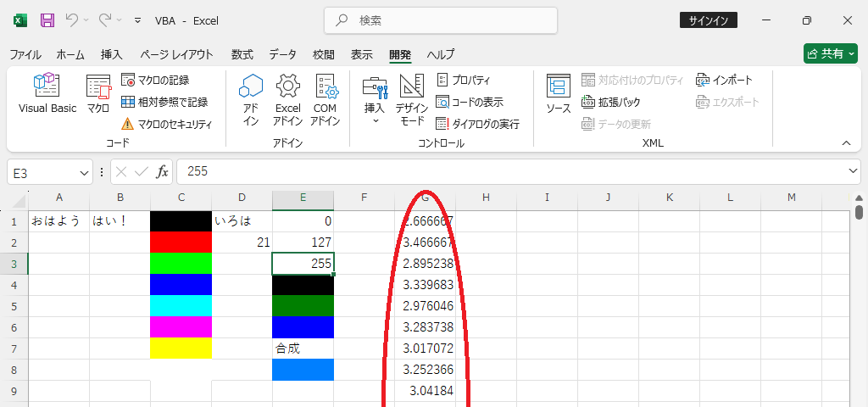Click XML インポート button

pyautogui.click(x=725, y=81)
